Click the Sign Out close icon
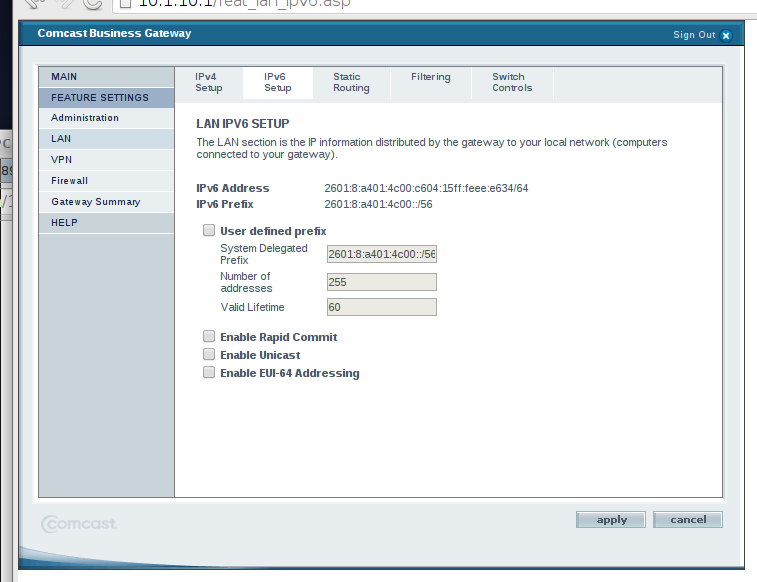The width and height of the screenshot is (757, 582). [726, 36]
